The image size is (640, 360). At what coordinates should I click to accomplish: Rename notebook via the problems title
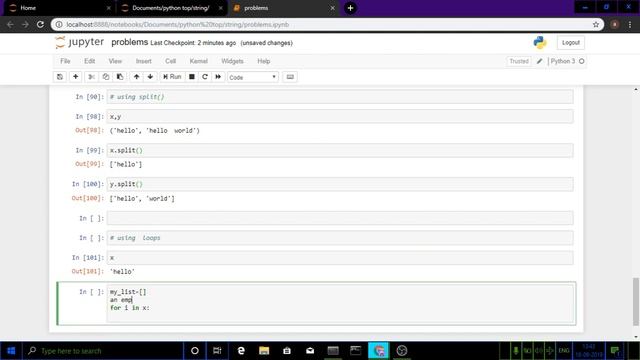point(129,42)
